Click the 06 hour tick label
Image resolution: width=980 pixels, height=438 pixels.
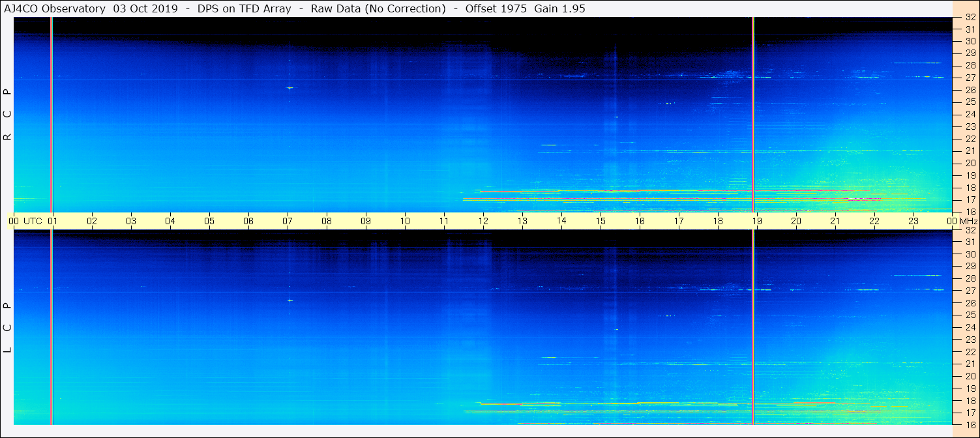(x=248, y=221)
